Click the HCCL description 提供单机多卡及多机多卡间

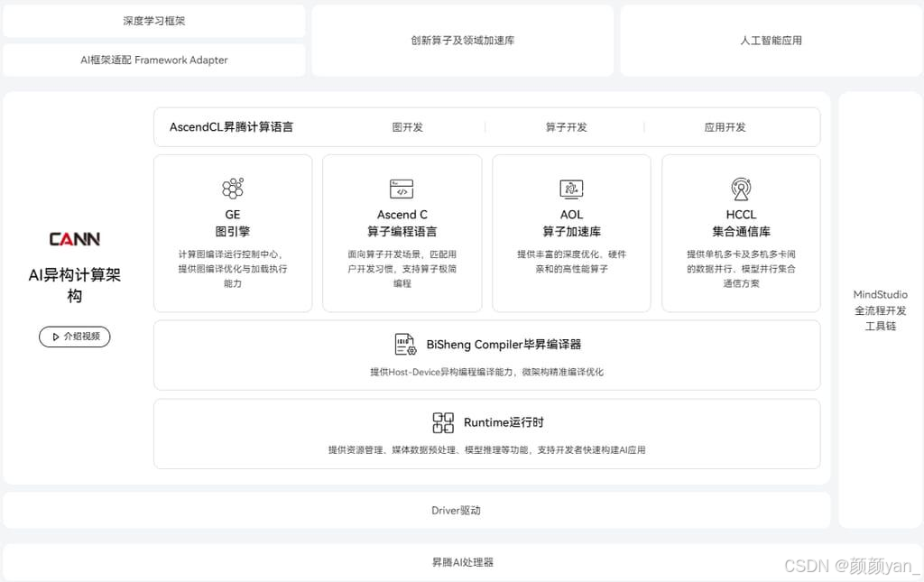click(x=741, y=269)
